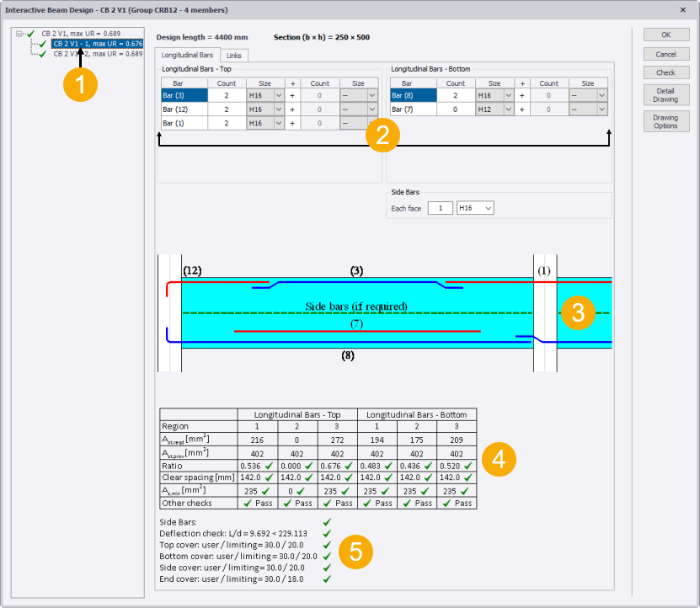The width and height of the screenshot is (700, 608).
Task: Run the design Check button
Action: 665,72
